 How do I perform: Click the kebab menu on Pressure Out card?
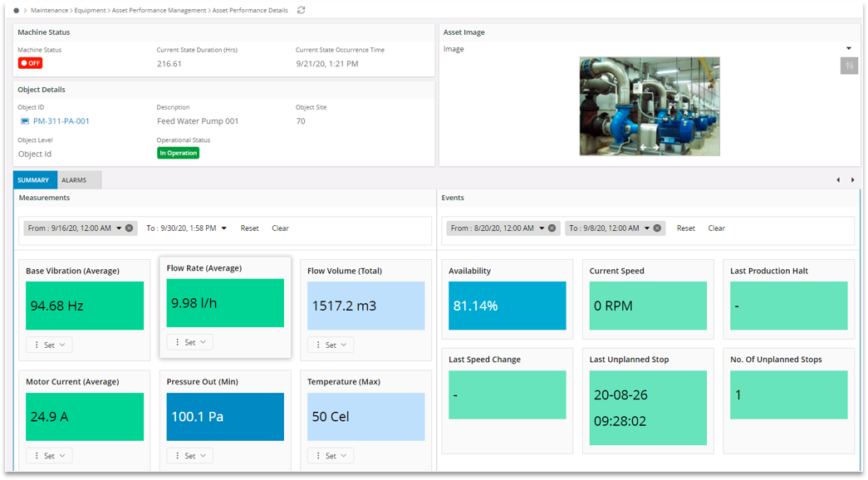178,455
